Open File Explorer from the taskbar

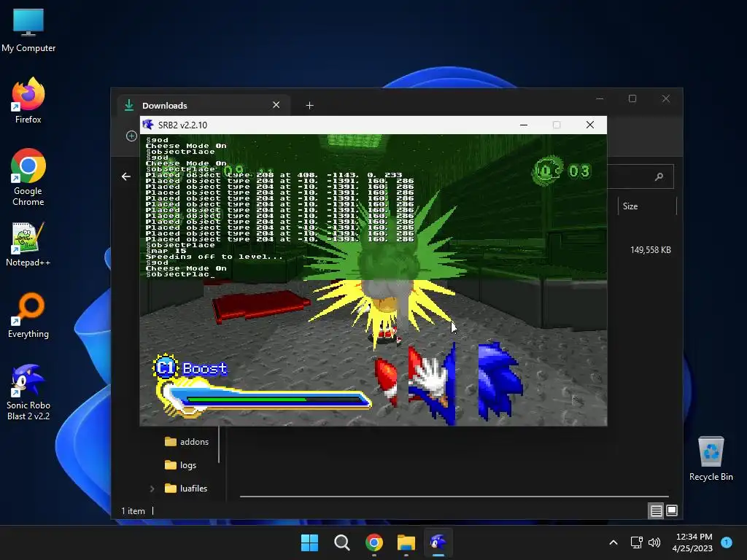(406, 542)
